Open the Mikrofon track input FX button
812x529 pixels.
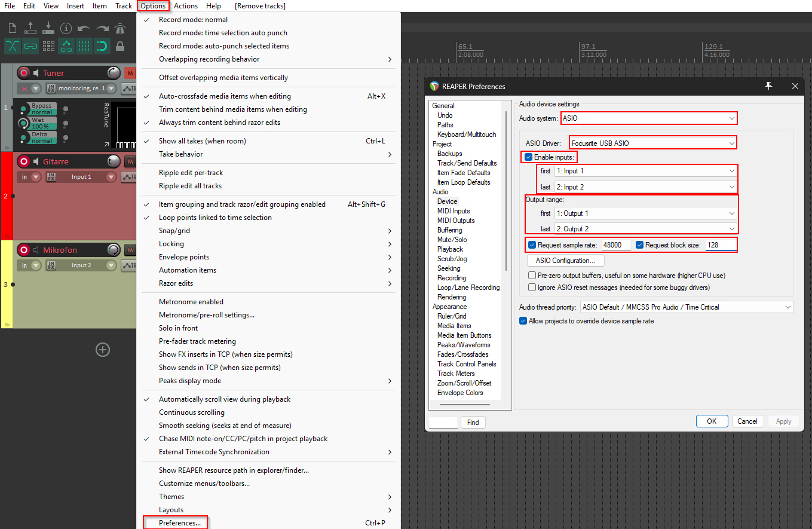pos(51,265)
